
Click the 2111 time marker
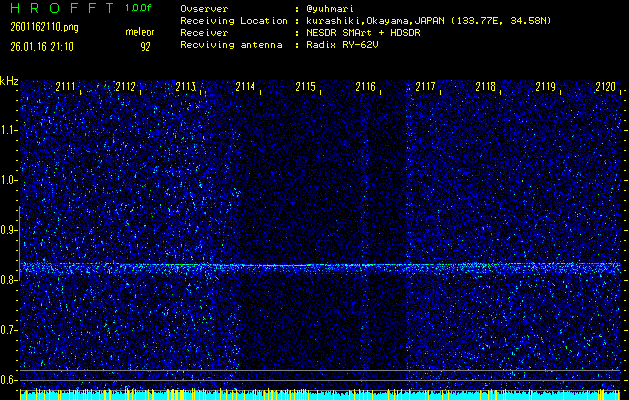tap(65, 87)
